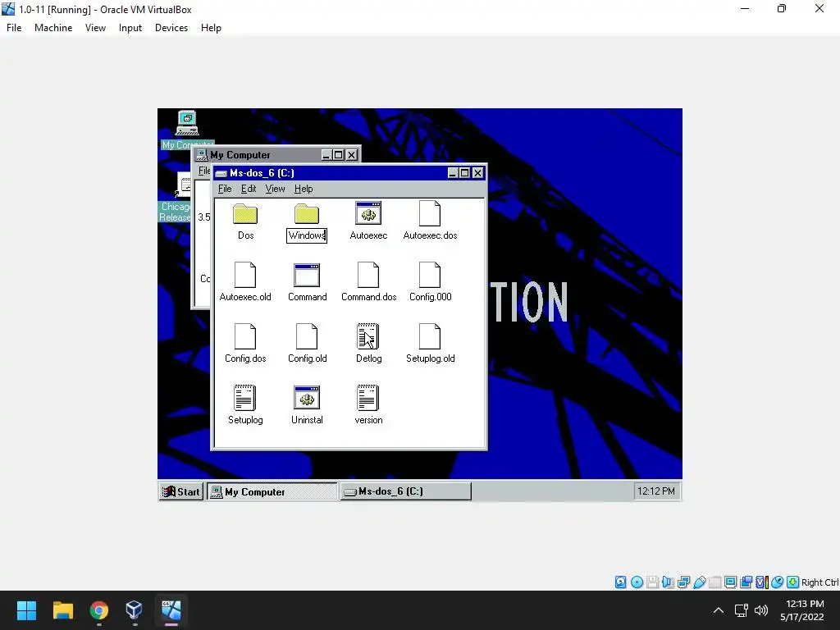Open host volume tray icon
The image size is (840, 630).
[760, 610]
